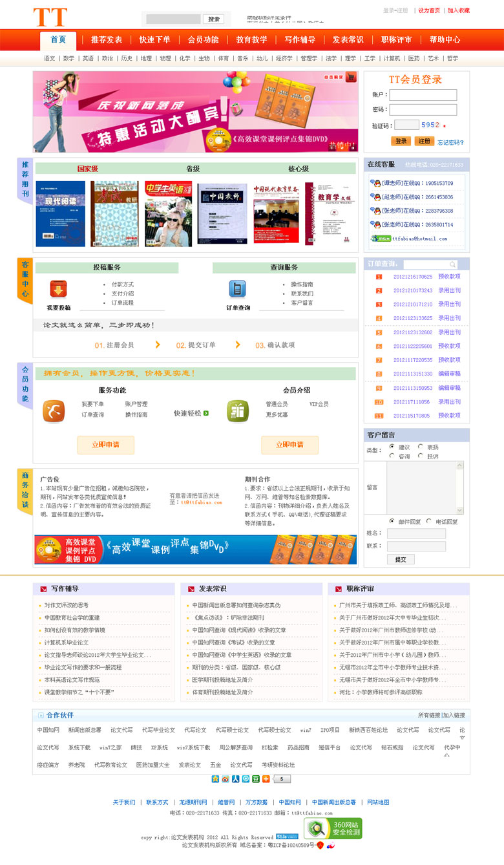Click the green arrow next to 快速轻松

coord(206,413)
